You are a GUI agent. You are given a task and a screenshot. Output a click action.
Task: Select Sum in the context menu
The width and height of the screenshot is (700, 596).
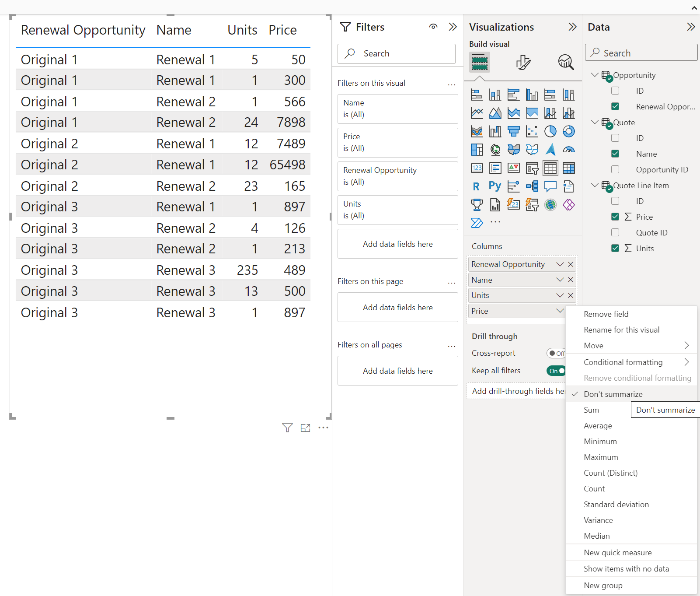pyautogui.click(x=591, y=410)
